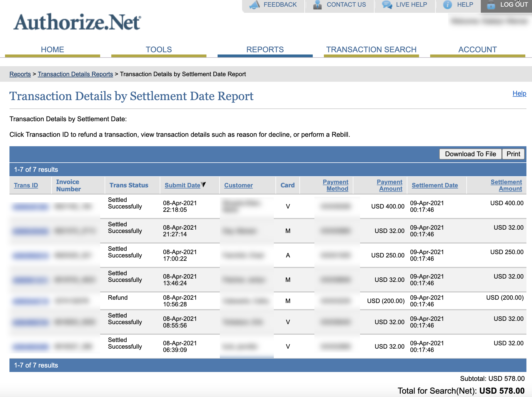Click the Settled Successfully status for 22:18:05 row
The height and width of the screenshot is (397, 532).
click(125, 203)
